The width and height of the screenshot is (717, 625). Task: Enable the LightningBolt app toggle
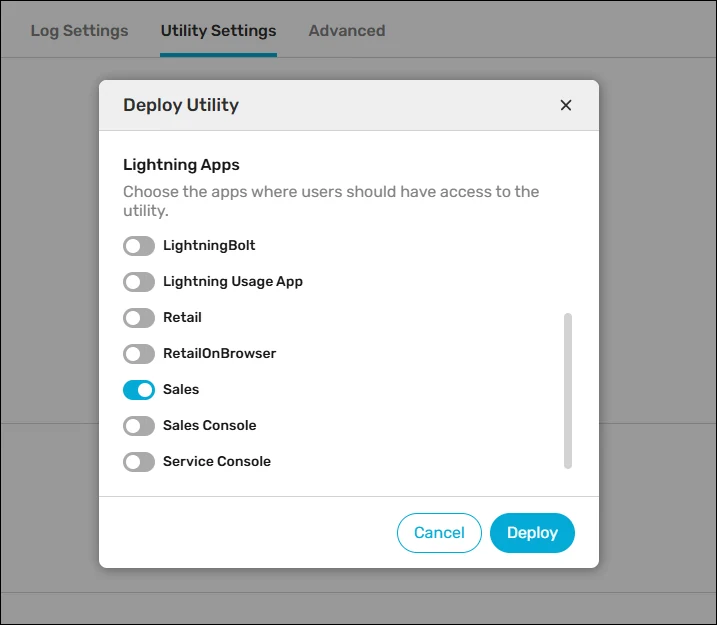[139, 246]
